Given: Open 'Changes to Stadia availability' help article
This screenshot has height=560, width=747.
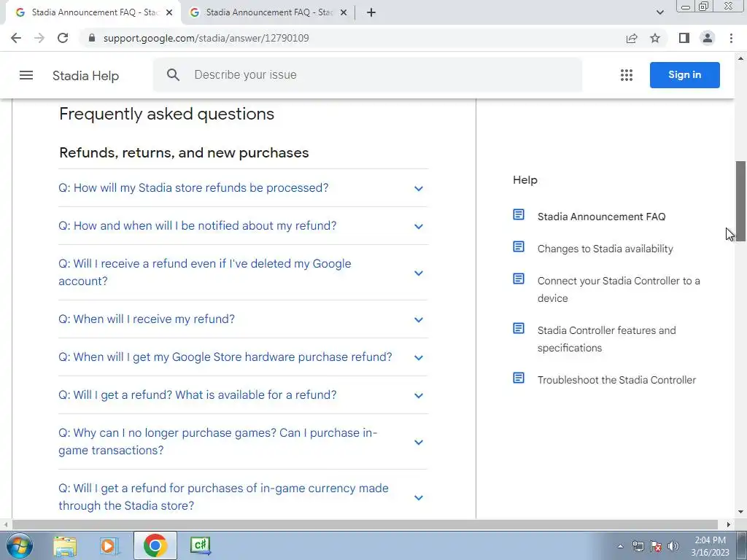Looking at the screenshot, I should 605,249.
